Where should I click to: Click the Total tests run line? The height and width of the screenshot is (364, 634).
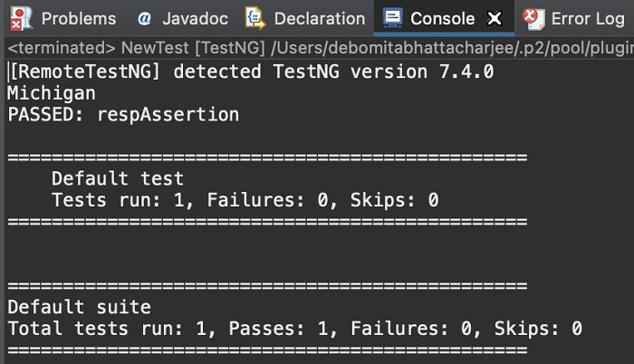pyautogui.click(x=294, y=329)
